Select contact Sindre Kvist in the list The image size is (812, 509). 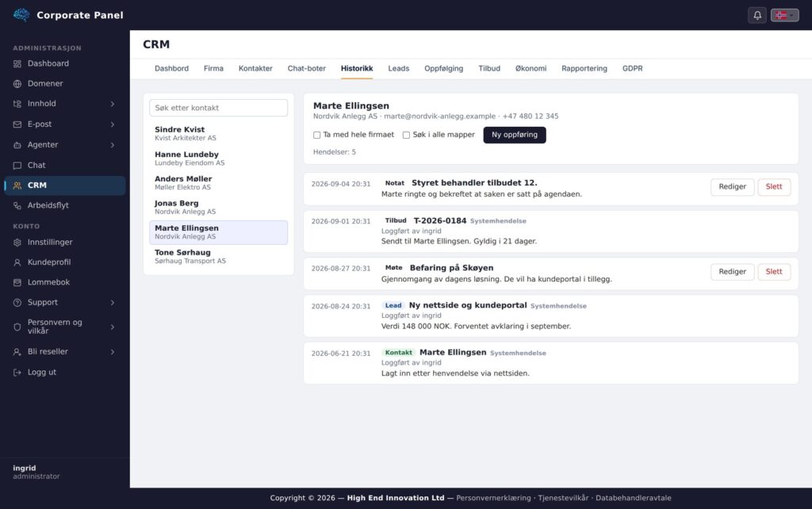tap(219, 134)
